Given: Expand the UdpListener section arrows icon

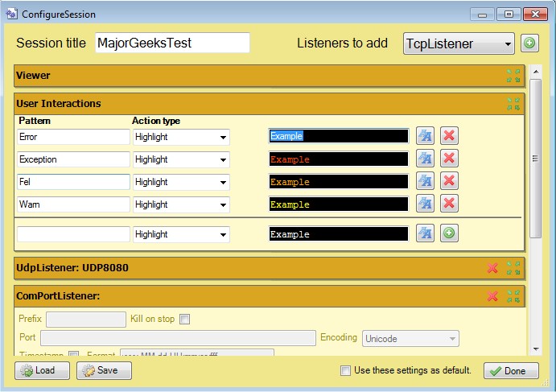Looking at the screenshot, I should pos(513,268).
